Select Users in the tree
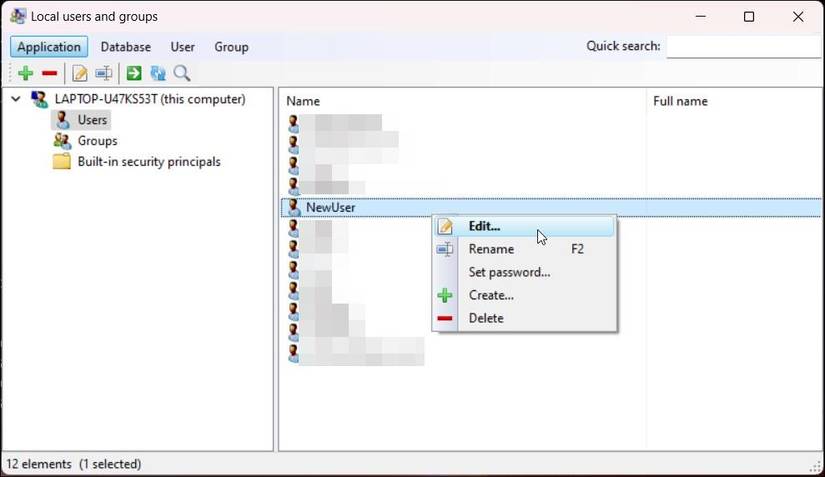The image size is (825, 477). [x=92, y=120]
